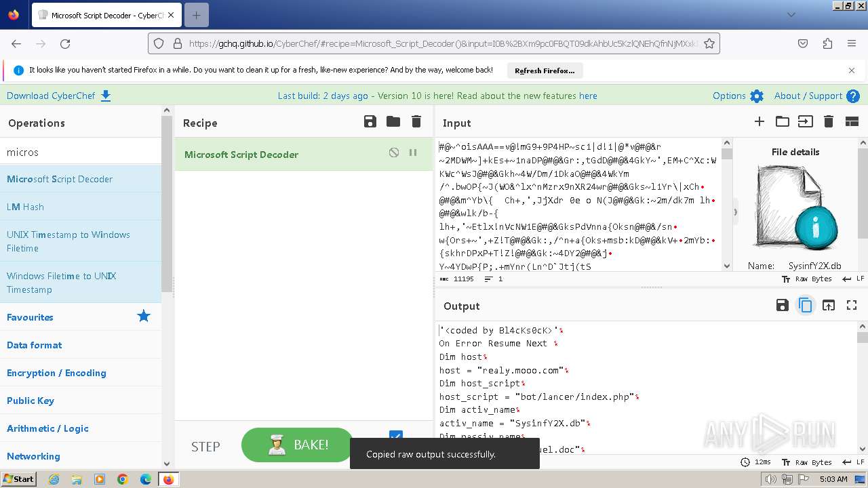
Task: Reload the current page
Action: (65, 43)
